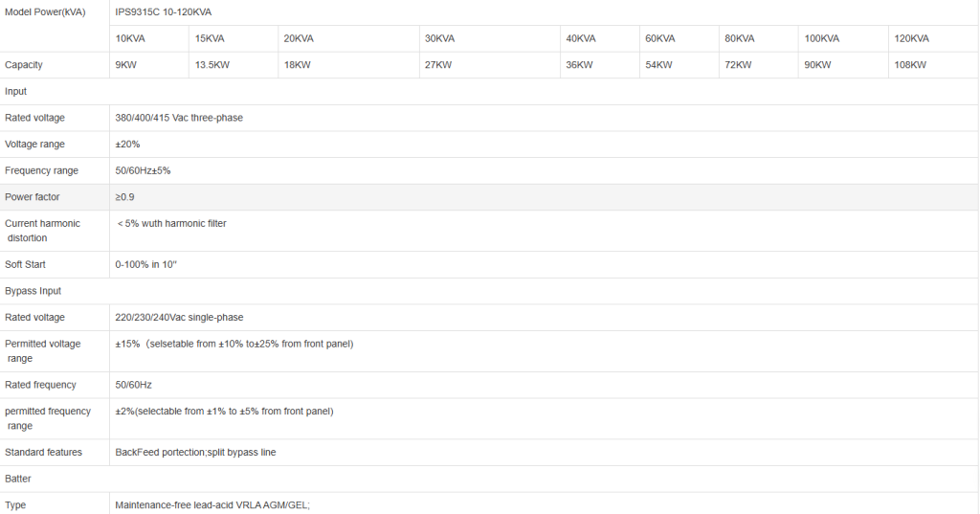This screenshot has height=514, width=980.
Task: Click the 10KVA column header cell
Action: [x=131, y=38]
